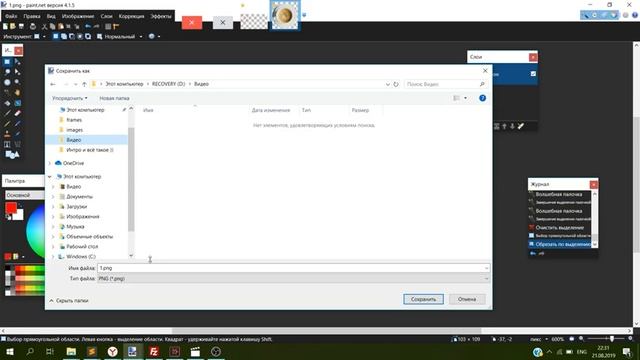Click RECOVERY (D:) in the address path
Viewport: 640px width, 360px height.
tap(168, 84)
